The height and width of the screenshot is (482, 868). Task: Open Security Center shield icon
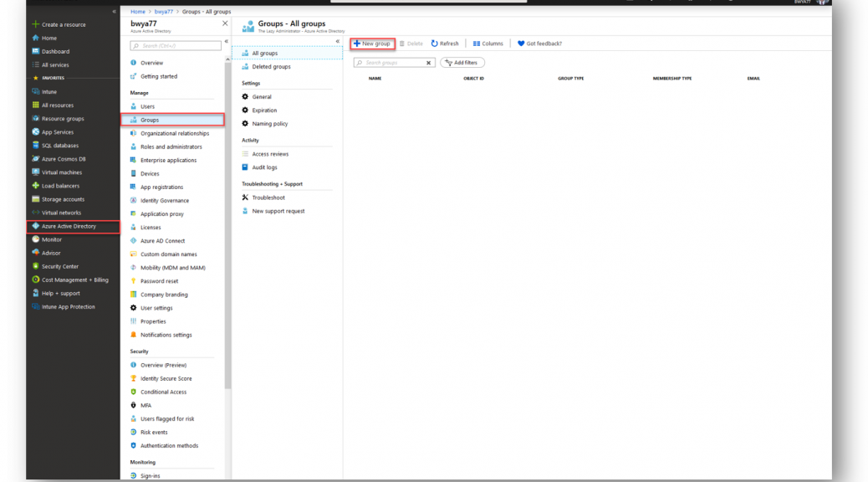35,266
